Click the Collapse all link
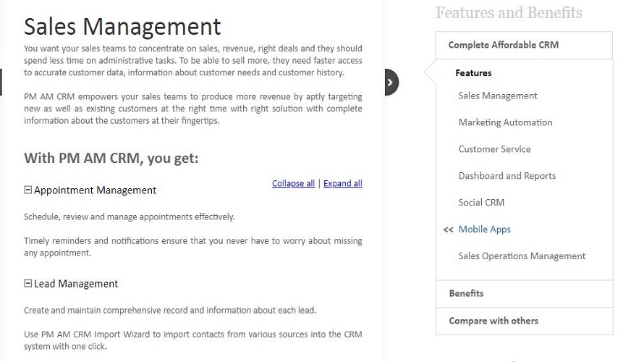The height and width of the screenshot is (362, 644). click(x=293, y=183)
